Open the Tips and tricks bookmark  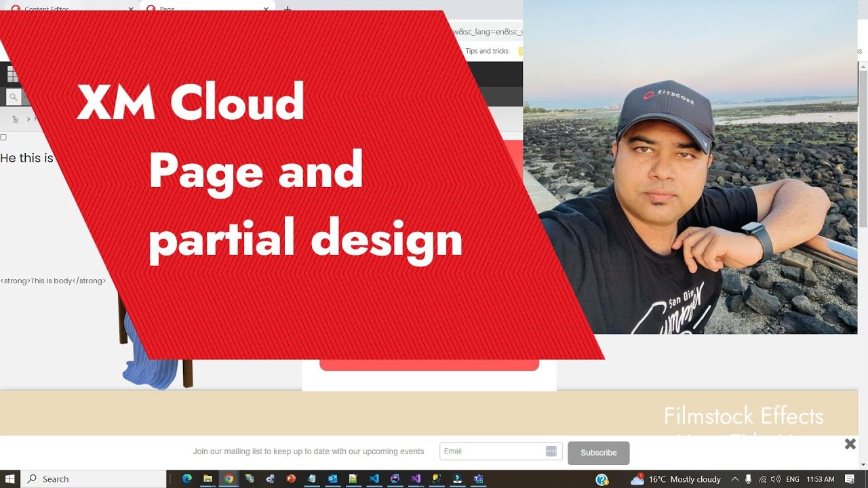486,51
